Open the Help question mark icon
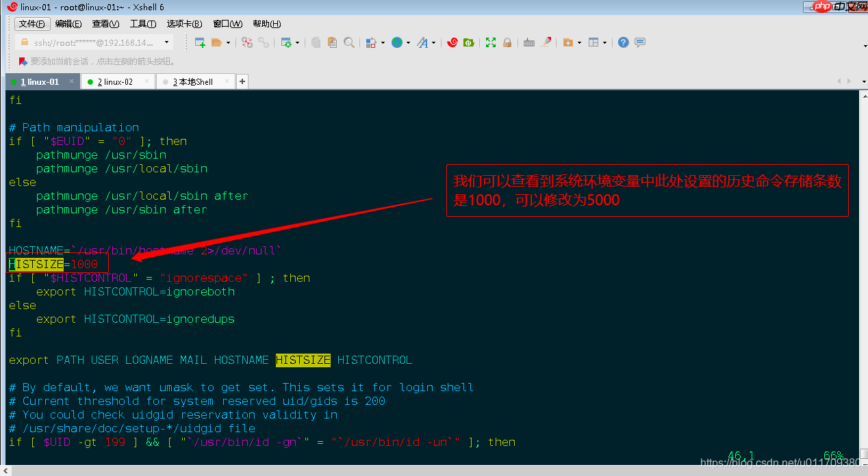868x476 pixels. [623, 42]
